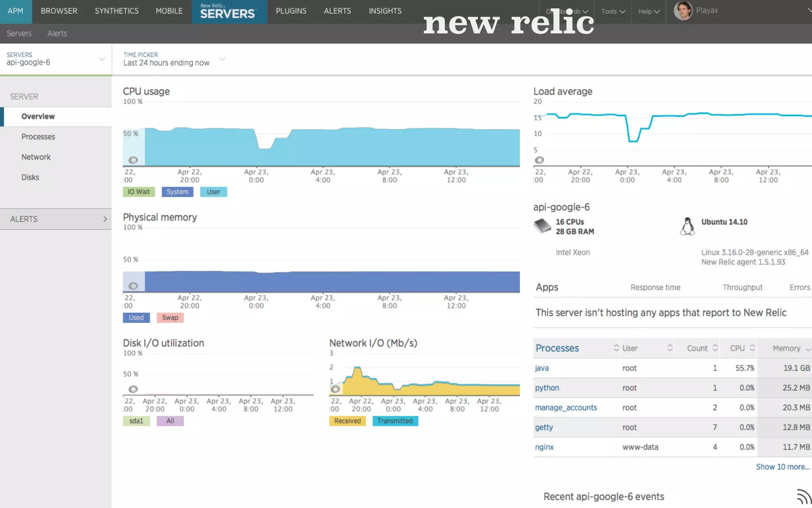
Task: Toggle the Used legend in Physical memory
Action: 136,318
